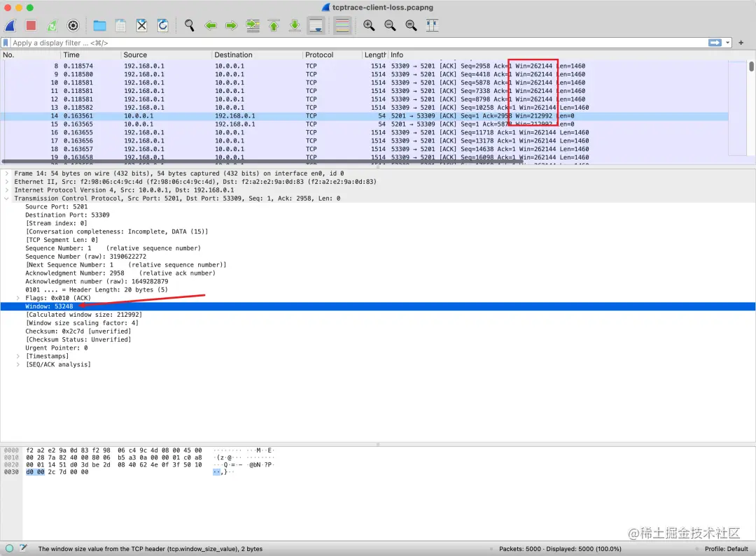Apply the display filter arrow button
Image resolution: width=756 pixels, height=556 pixels.
[x=715, y=43]
